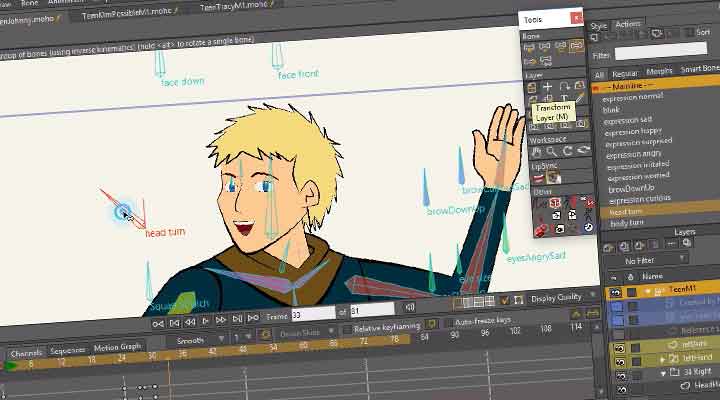Hide the 34 Right layer via its eye icon
Viewport: 720px width, 400px height.
[620, 376]
